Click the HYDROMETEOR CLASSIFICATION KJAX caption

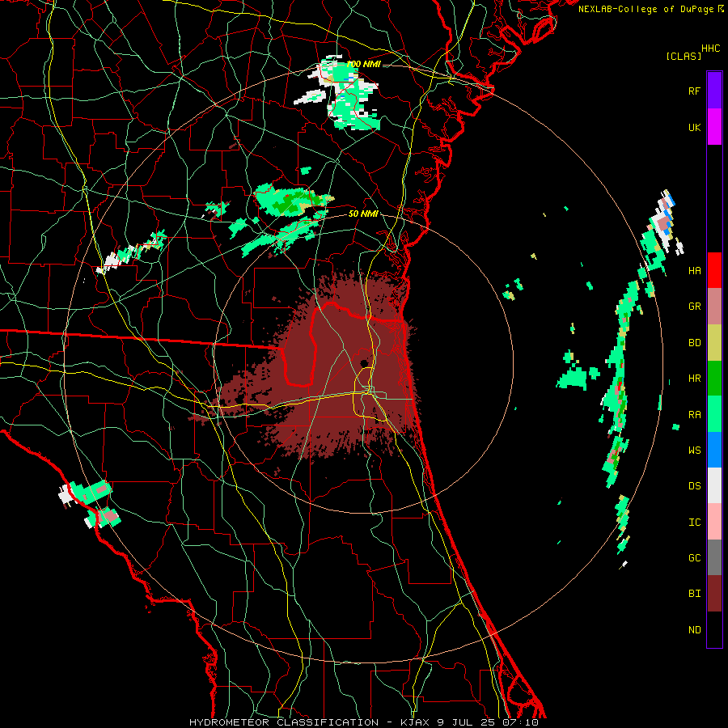pyautogui.click(x=364, y=722)
